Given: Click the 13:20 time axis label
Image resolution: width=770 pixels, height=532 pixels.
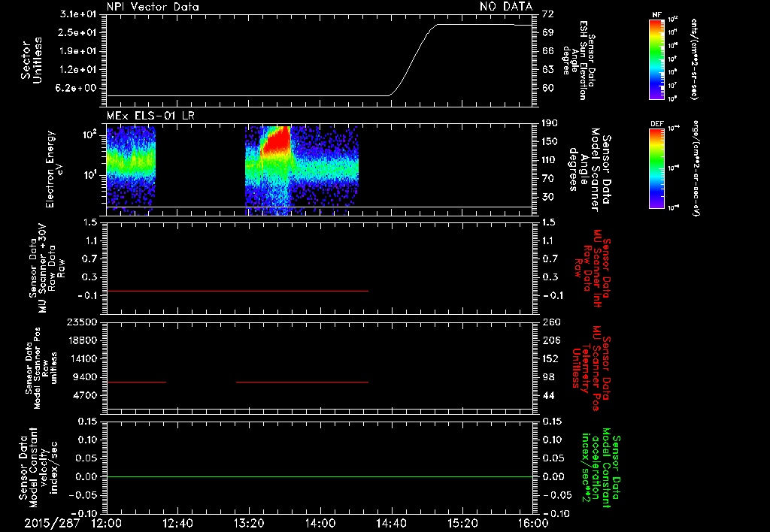Looking at the screenshot, I should point(249,523).
